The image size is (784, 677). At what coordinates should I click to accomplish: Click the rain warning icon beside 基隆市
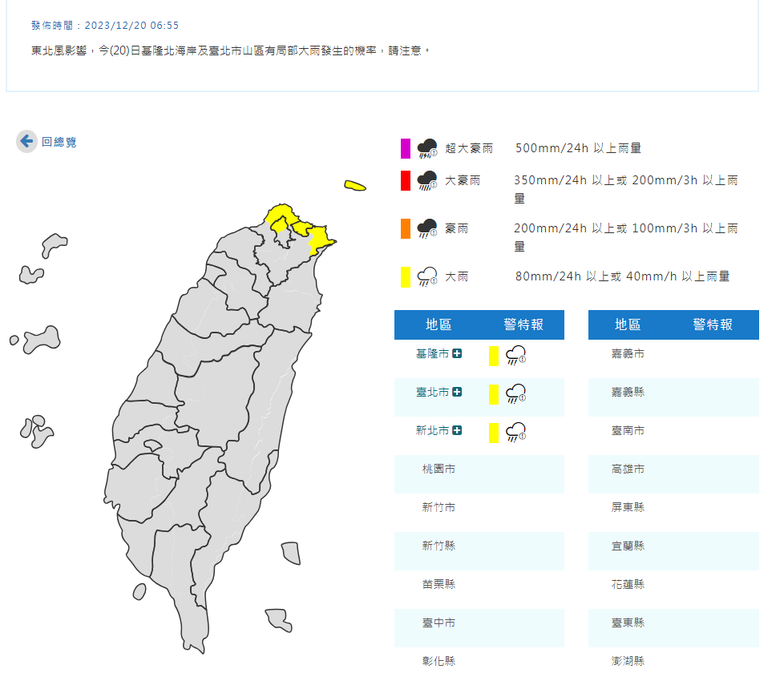tap(515, 355)
